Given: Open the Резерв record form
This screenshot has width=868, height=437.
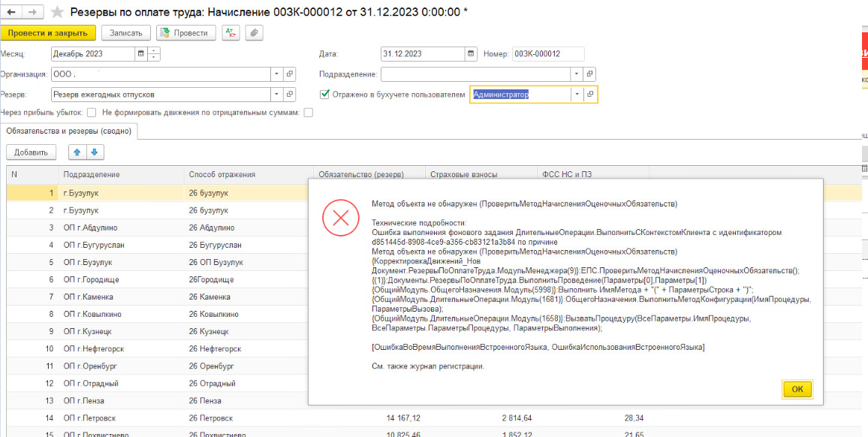Looking at the screenshot, I should point(289,95).
